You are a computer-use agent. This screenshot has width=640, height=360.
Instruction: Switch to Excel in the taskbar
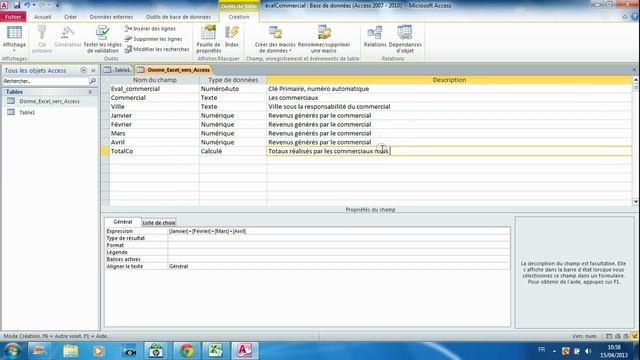tap(215, 351)
